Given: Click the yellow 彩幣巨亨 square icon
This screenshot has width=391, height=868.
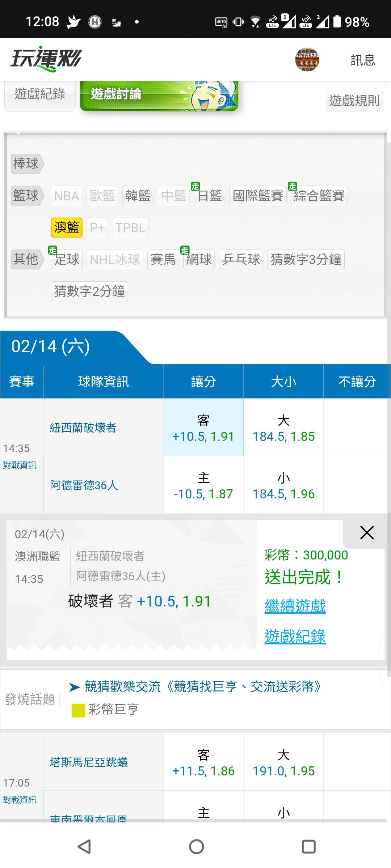Looking at the screenshot, I should pyautogui.click(x=78, y=710).
